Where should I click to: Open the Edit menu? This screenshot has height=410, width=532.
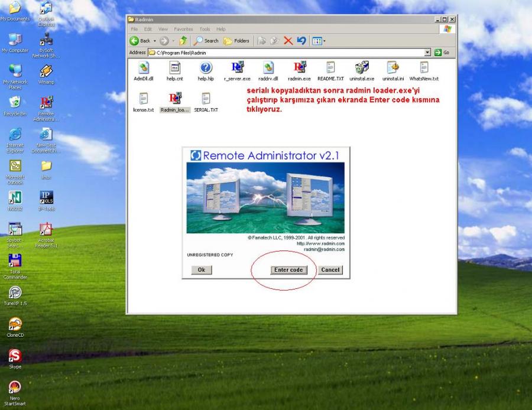pos(148,29)
